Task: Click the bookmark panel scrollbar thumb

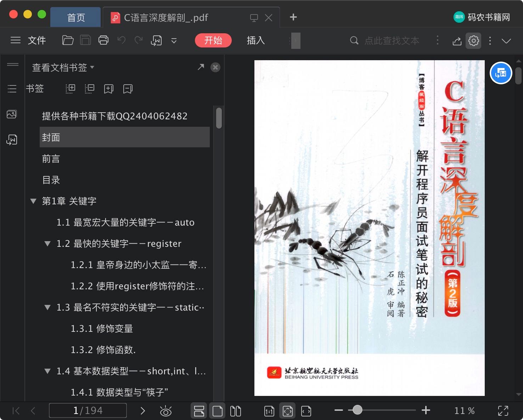Action: (x=219, y=118)
